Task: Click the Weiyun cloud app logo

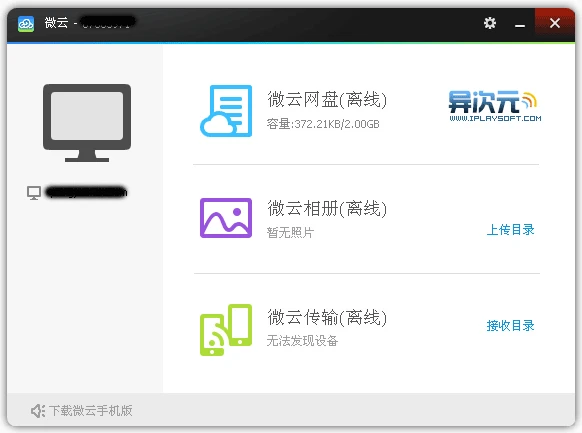Action: [26, 24]
